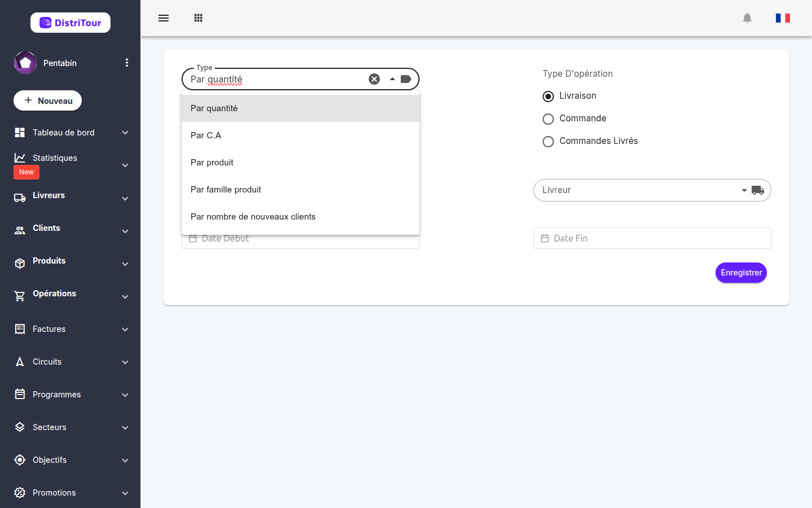Clear the Type field selection
812x508 pixels.
click(x=374, y=79)
